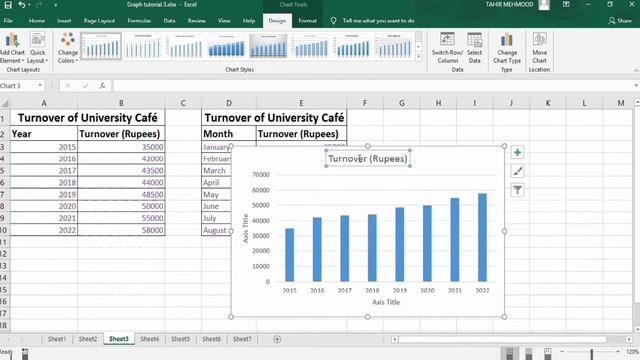Click Move Chart button

point(539,48)
